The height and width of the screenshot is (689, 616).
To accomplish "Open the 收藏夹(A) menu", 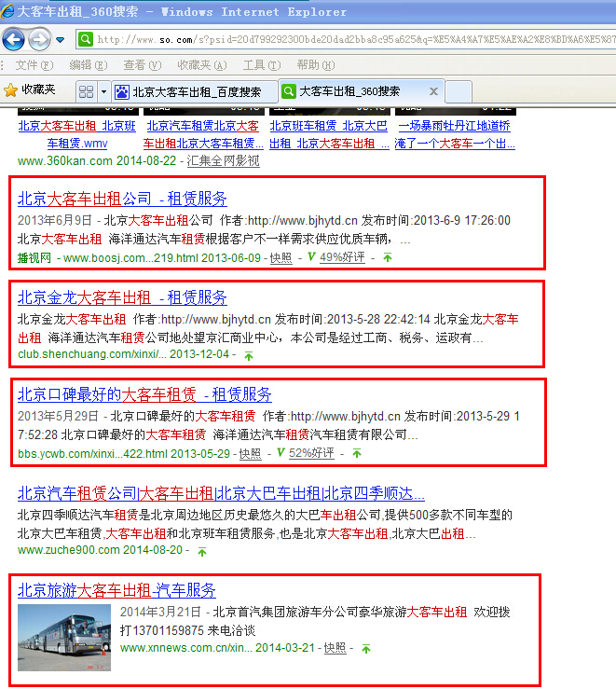I will [x=202, y=65].
